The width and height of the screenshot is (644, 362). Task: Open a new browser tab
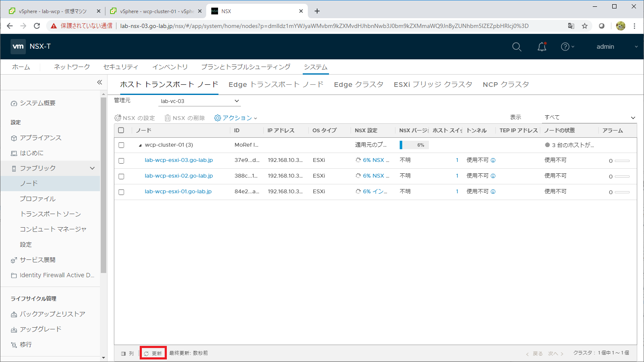[317, 11]
